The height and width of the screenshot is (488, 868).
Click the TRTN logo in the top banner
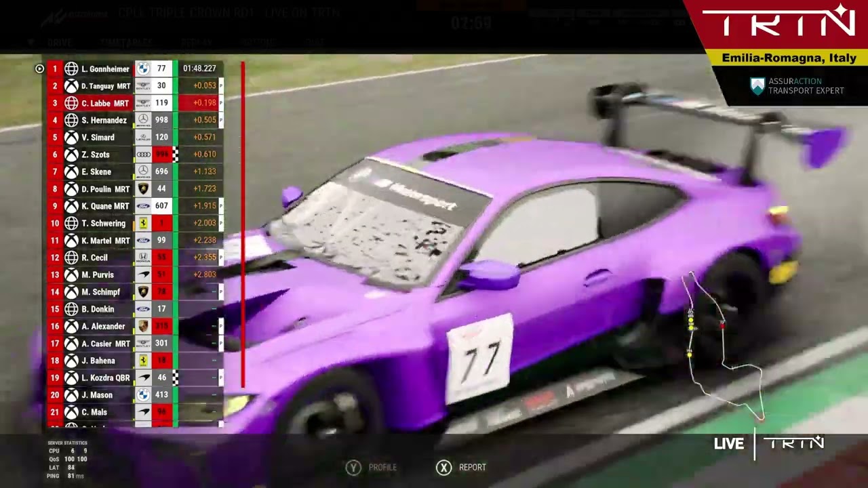click(779, 21)
